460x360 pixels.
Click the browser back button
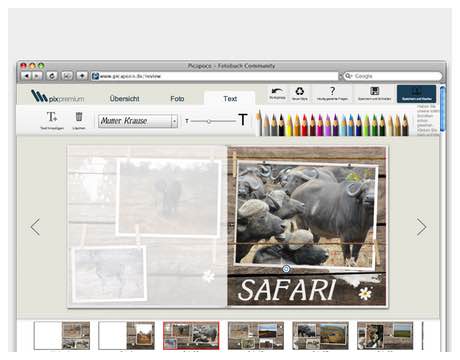(26, 76)
